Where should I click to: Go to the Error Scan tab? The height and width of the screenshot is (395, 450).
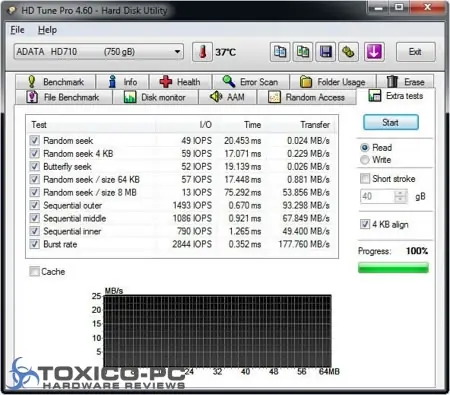tap(251, 82)
